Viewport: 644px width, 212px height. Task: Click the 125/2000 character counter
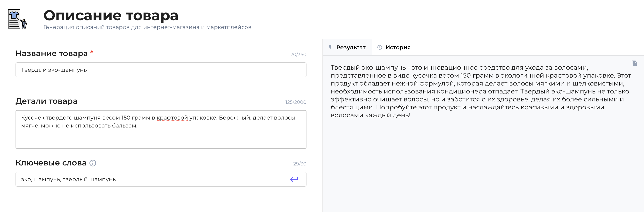[x=296, y=102]
